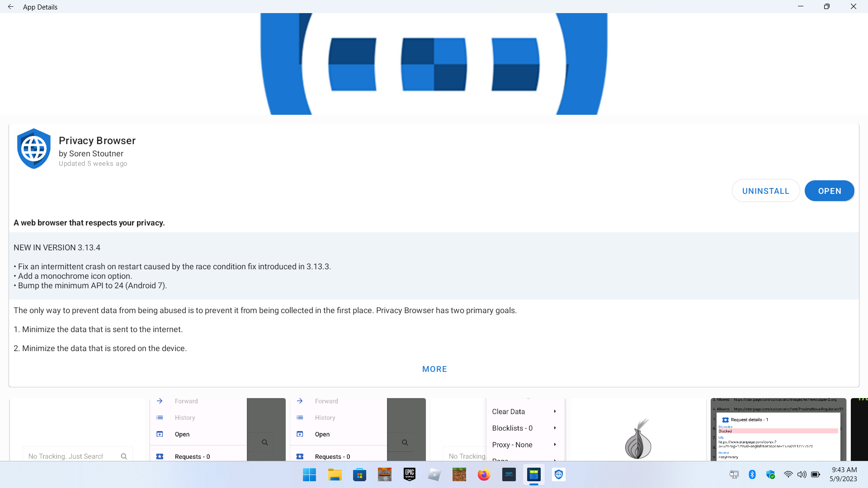Screen dimensions: 868x488
Task: Click the NEW IN VERSION 3.13.4 heading
Action: (x=57, y=248)
